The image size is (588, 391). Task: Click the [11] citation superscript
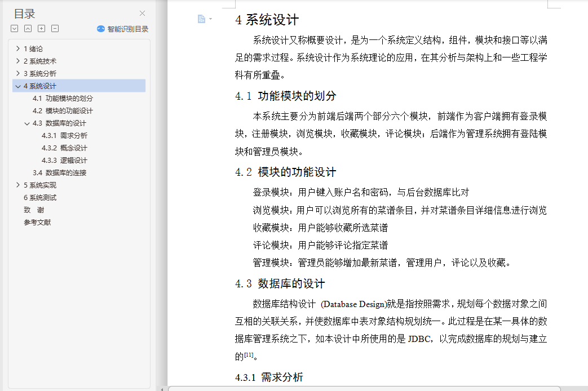(x=249, y=354)
